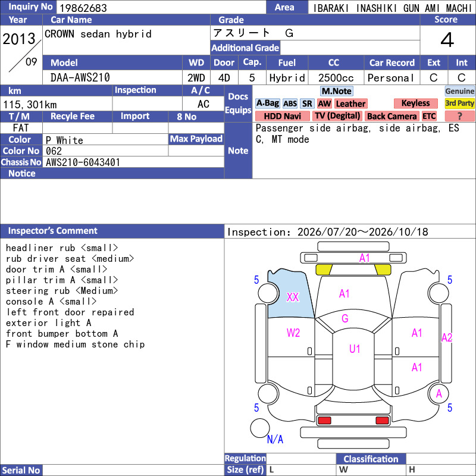476x476 pixels.
Task: Click the Genuine label
Action: (459, 91)
